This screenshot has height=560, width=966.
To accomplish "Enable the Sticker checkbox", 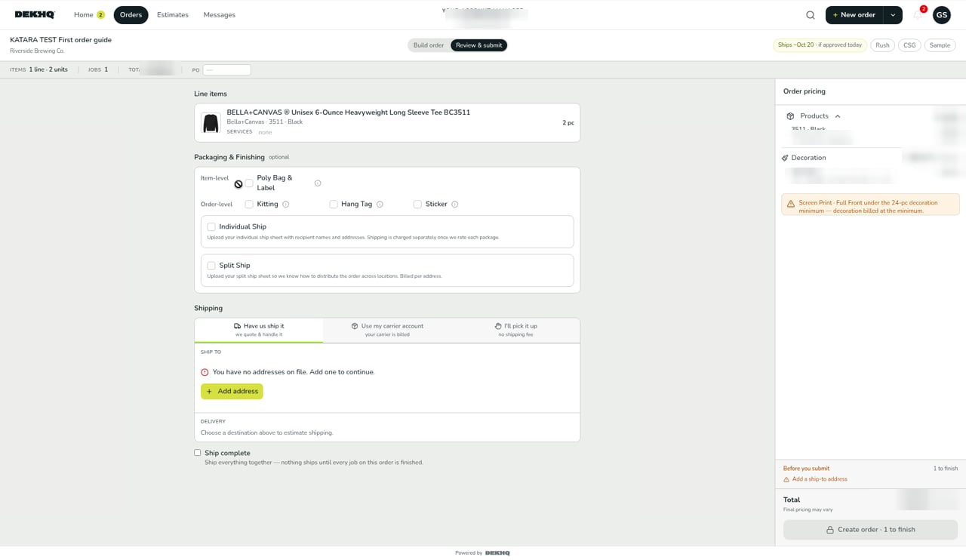I will tap(417, 205).
